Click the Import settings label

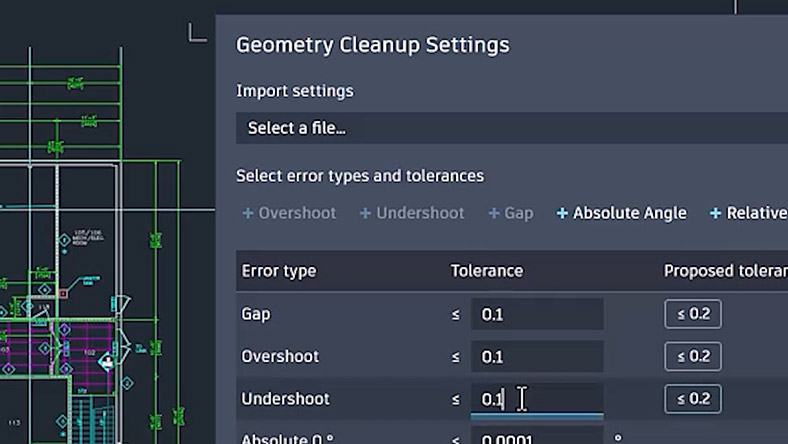(295, 91)
